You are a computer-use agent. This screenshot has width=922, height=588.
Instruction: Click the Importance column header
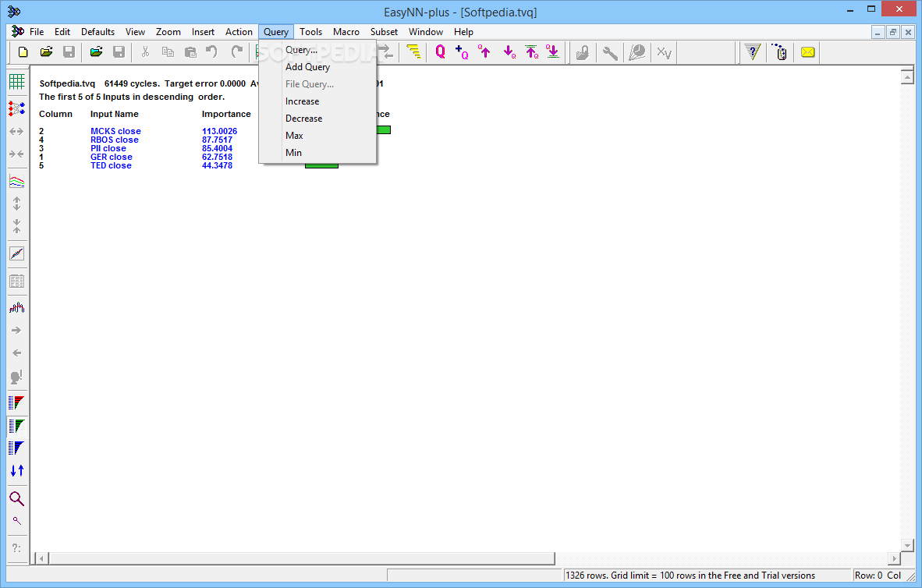click(x=226, y=114)
